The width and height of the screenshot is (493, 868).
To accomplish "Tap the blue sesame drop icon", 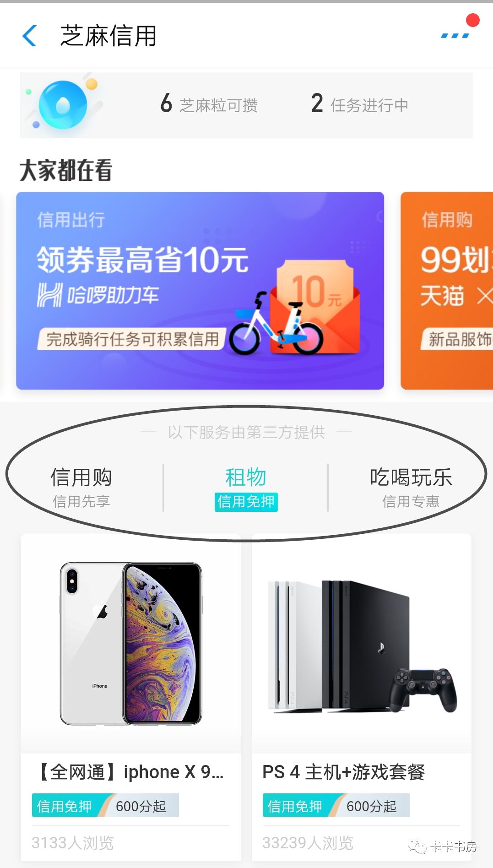I will (62, 105).
